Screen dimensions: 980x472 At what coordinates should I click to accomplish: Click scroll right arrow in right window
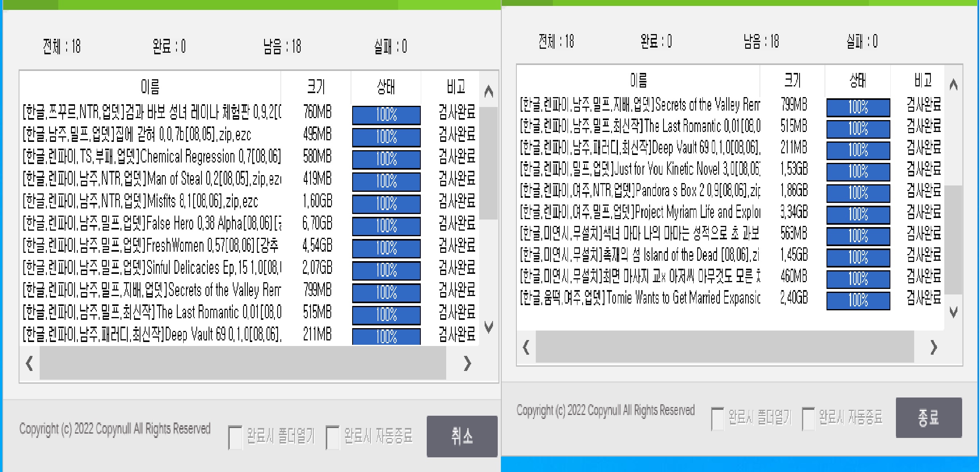(x=934, y=347)
